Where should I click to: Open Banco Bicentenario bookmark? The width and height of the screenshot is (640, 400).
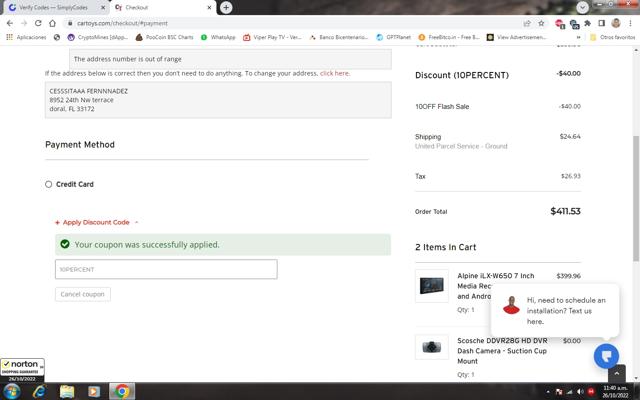339,37
